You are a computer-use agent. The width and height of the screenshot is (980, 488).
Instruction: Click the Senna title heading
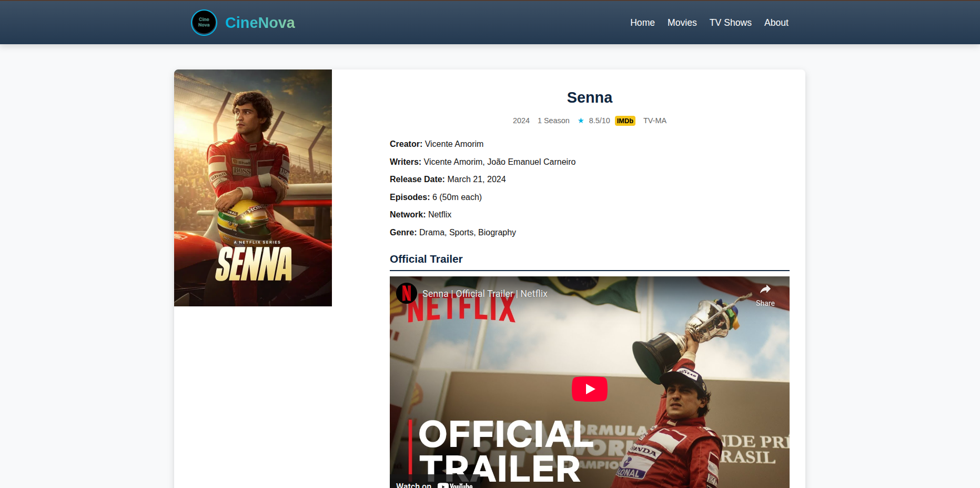pyautogui.click(x=589, y=97)
